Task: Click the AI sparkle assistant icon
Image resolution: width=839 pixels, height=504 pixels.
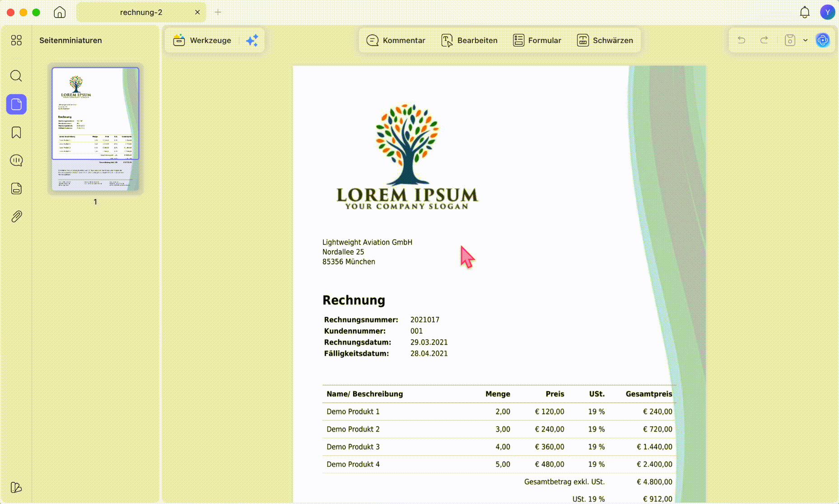Action: tap(252, 40)
